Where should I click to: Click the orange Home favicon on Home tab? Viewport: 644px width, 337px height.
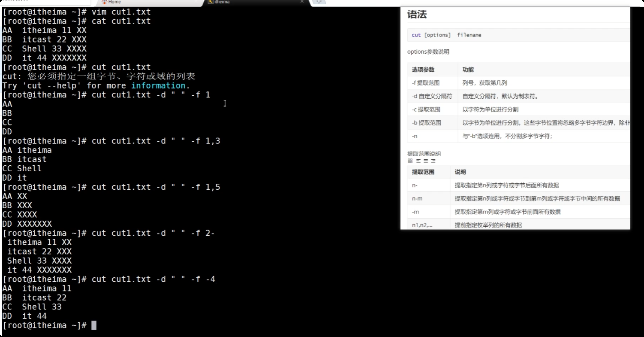pyautogui.click(x=105, y=2)
